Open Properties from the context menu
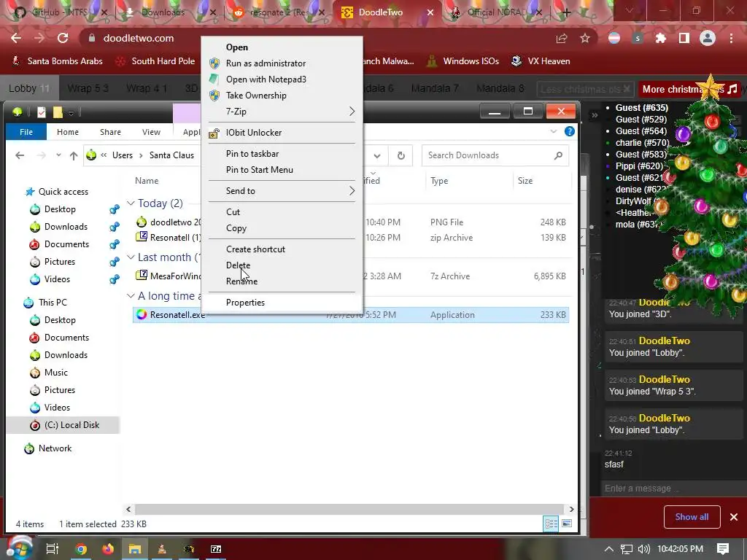The height and width of the screenshot is (560, 747). (x=245, y=303)
